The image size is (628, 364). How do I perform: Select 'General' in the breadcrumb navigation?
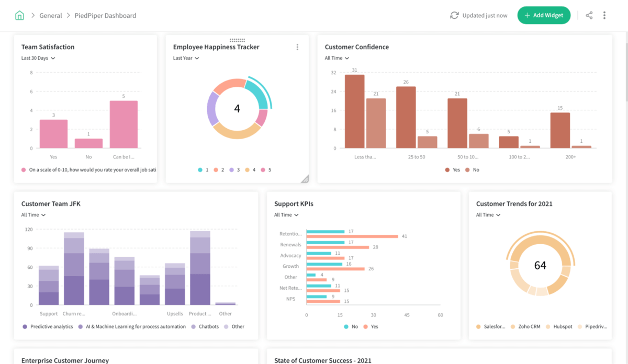point(51,15)
